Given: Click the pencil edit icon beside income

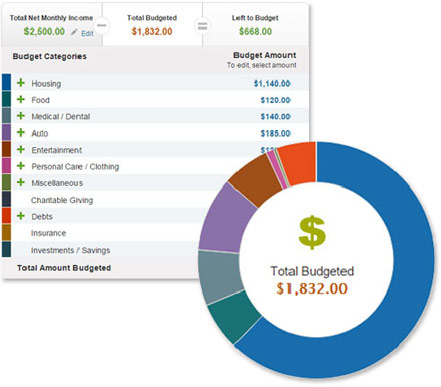Looking at the screenshot, I should tap(74, 32).
